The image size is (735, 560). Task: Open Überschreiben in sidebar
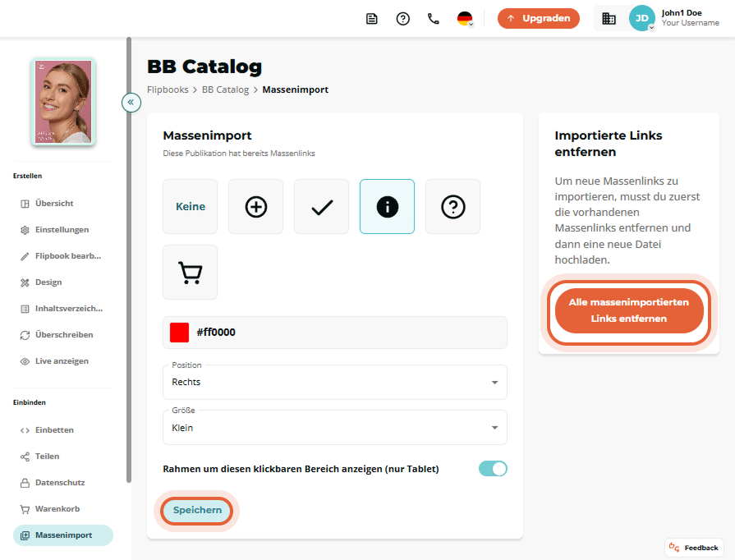[62, 334]
